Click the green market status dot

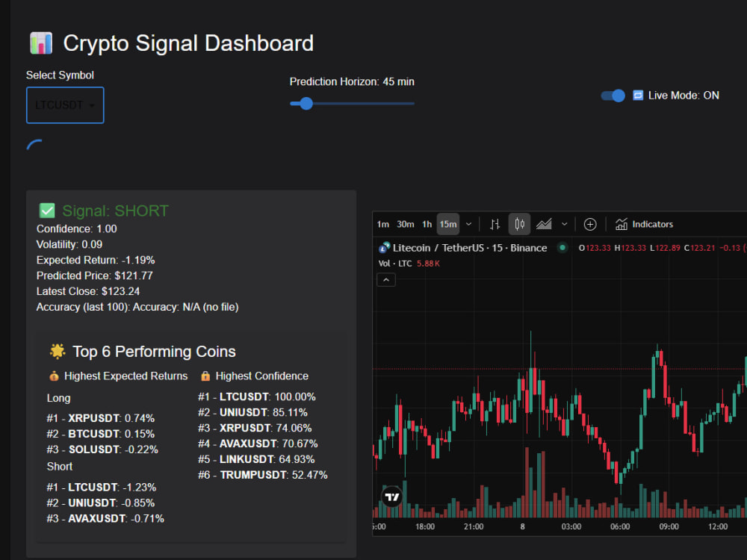coord(562,248)
